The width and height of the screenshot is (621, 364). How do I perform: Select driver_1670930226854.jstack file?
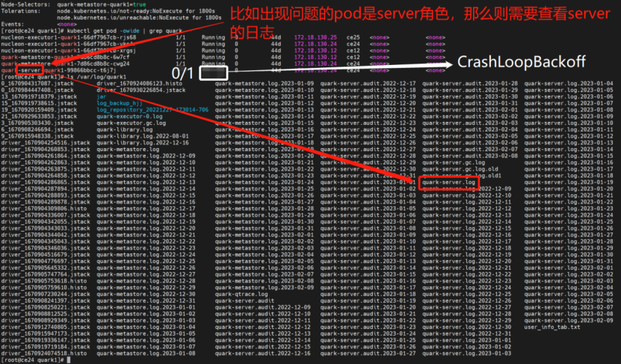point(141,90)
